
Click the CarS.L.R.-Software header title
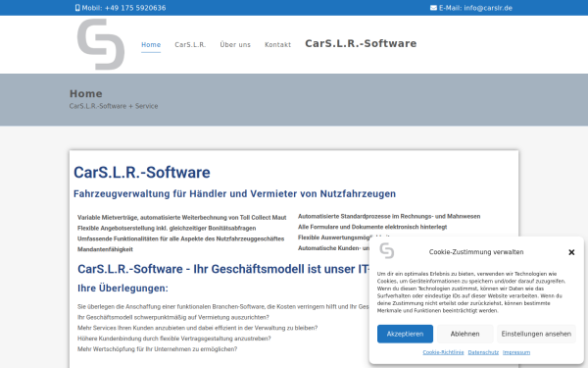361,43
